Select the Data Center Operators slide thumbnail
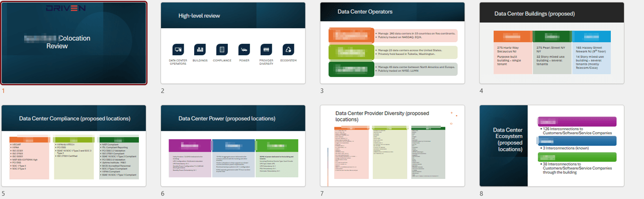 pyautogui.click(x=392, y=43)
